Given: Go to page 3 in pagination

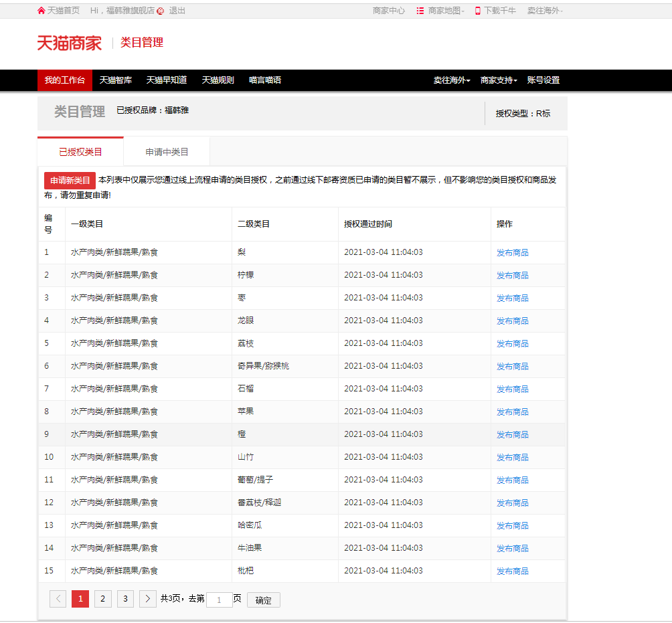Looking at the screenshot, I should click(x=125, y=599).
